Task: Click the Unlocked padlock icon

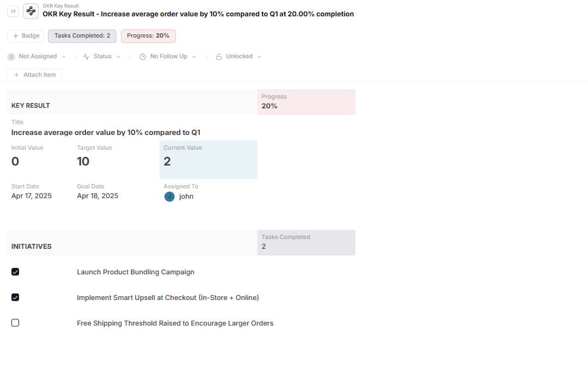Action: [x=219, y=57]
